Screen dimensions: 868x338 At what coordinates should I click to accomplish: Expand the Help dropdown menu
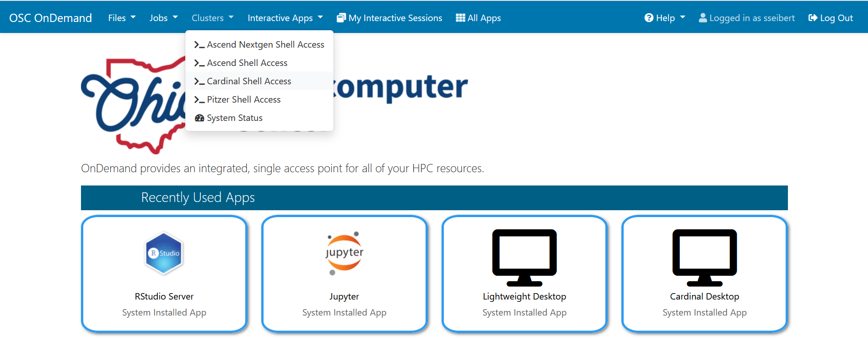pyautogui.click(x=665, y=18)
